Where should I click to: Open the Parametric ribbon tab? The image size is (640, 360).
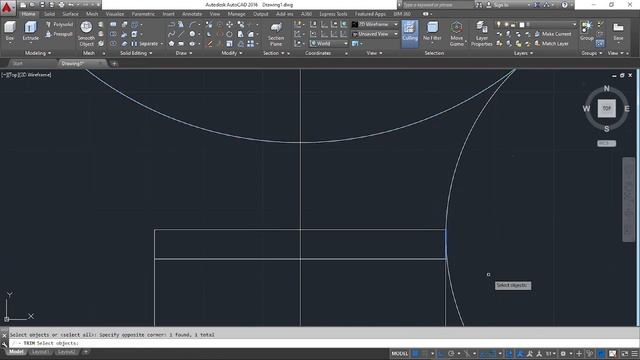click(x=143, y=14)
